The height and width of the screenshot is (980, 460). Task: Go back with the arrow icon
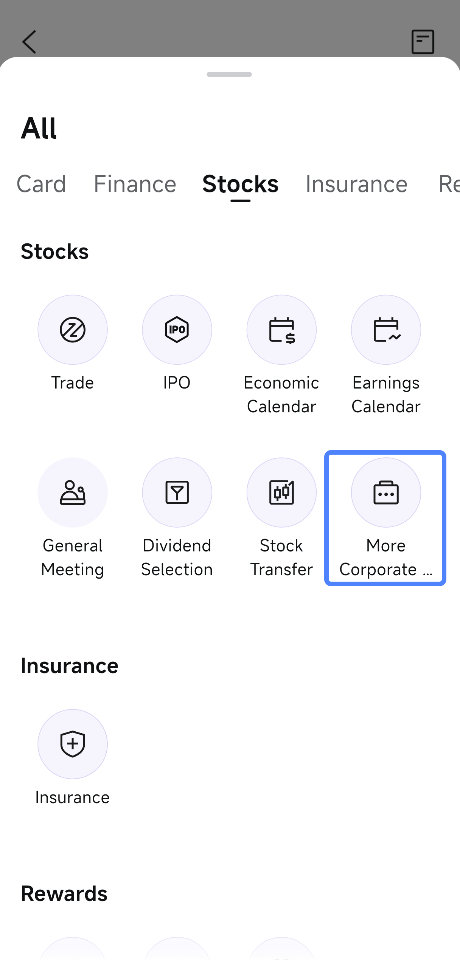tap(29, 42)
